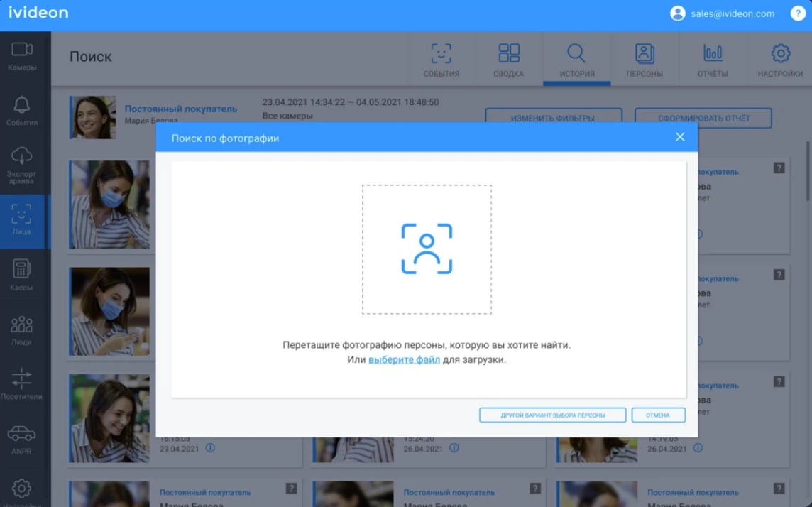The width and height of the screenshot is (812, 507).
Task: Open Archive export (Экспорт архива) cloud icon
Action: [x=22, y=165]
